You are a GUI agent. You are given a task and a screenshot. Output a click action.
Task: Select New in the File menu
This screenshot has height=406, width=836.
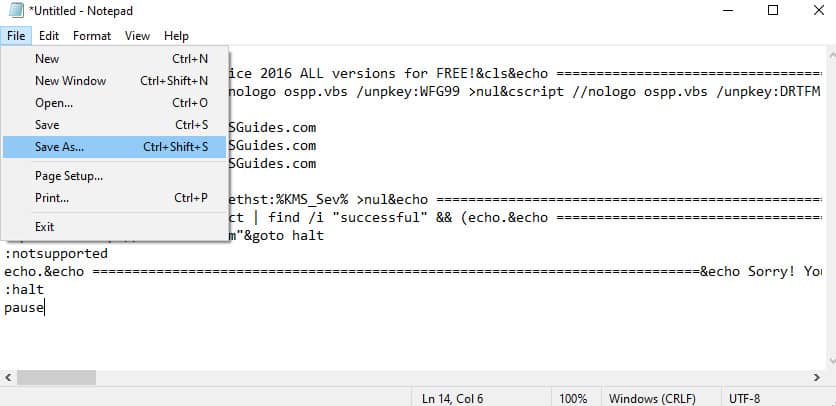click(114, 59)
